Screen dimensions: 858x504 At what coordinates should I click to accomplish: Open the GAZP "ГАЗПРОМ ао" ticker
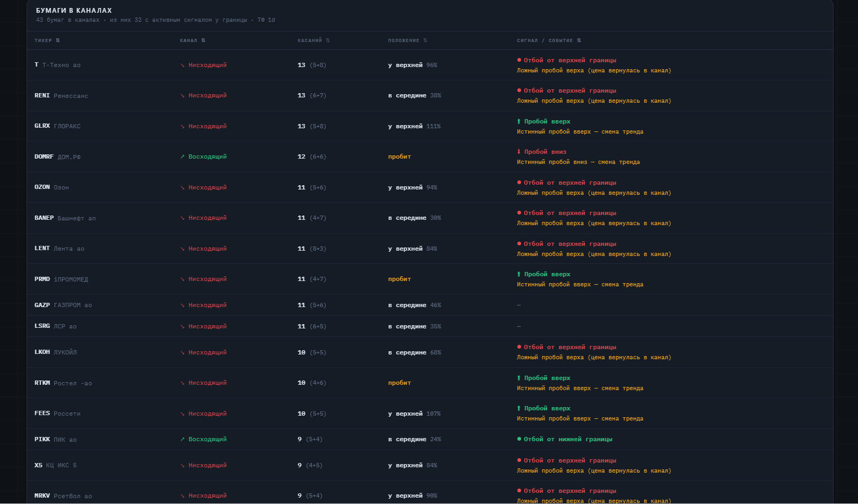63,305
